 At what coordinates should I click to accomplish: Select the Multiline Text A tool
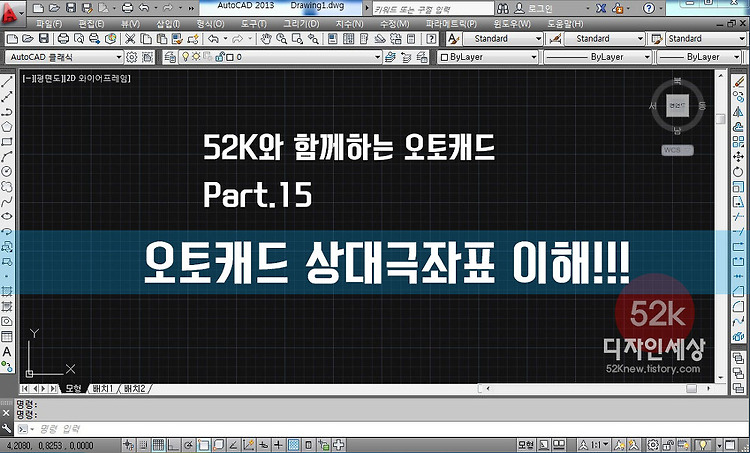click(x=7, y=352)
